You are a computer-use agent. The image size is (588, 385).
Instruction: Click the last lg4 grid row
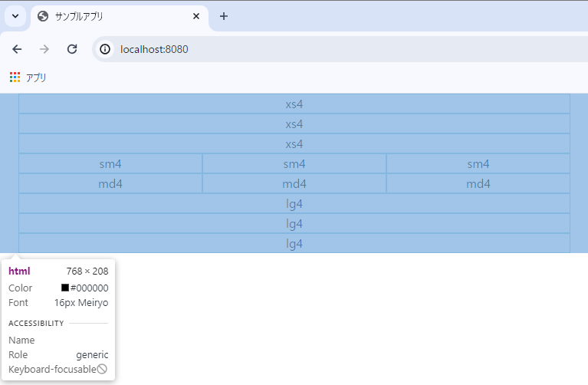294,244
